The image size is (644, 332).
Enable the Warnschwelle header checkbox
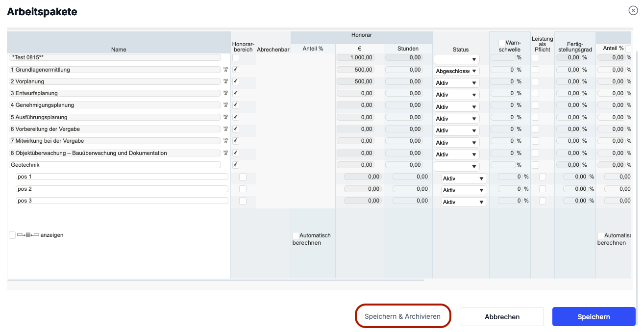coord(502,43)
